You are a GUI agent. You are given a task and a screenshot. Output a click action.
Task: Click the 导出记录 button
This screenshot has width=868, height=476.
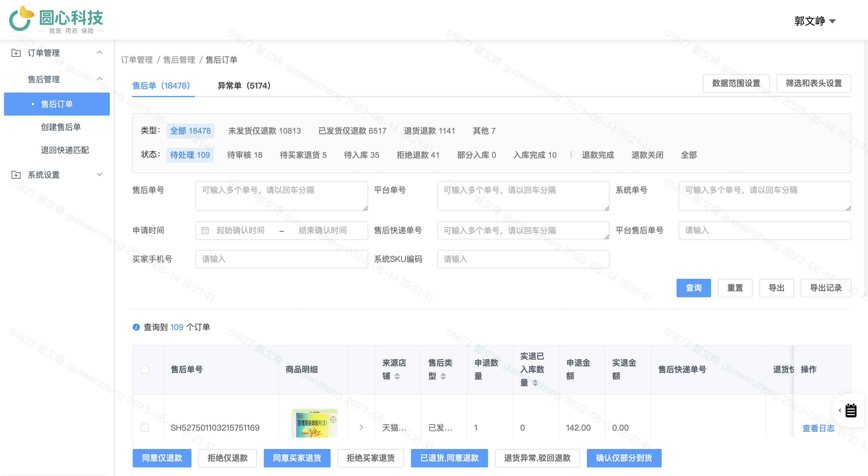pos(826,288)
